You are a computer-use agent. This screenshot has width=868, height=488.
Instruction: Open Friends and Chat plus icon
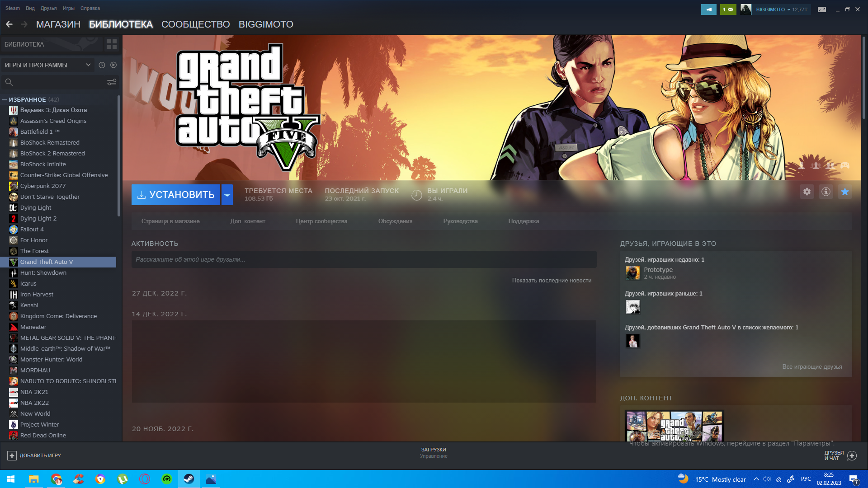tap(852, 455)
